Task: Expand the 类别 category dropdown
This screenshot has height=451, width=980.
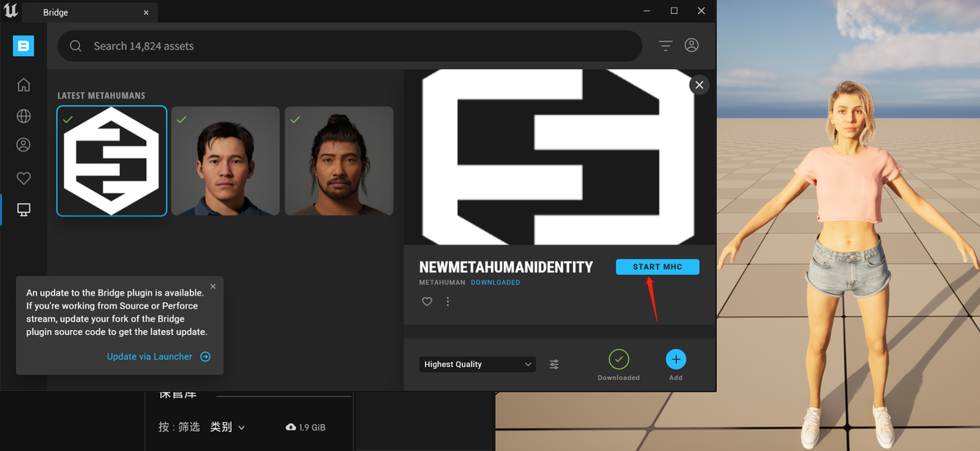Action: click(x=228, y=427)
